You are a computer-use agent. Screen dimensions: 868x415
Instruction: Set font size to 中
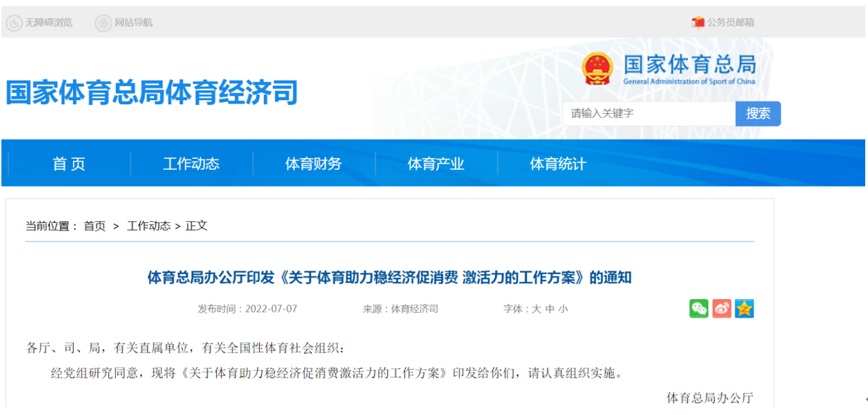click(550, 309)
